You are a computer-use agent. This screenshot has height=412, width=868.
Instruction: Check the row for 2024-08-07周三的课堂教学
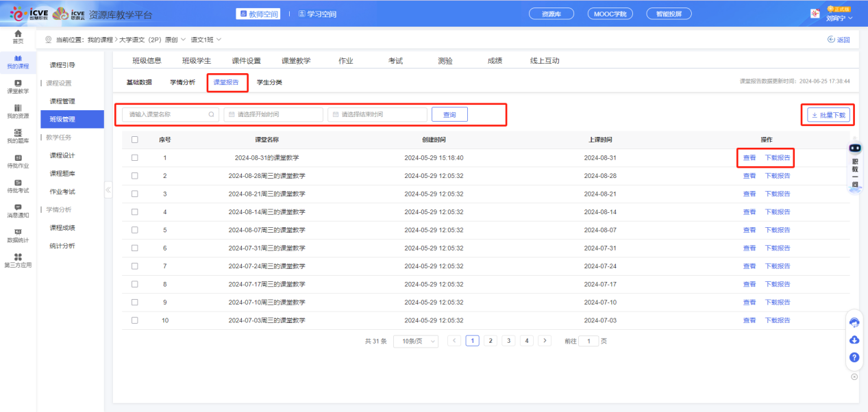tap(135, 229)
